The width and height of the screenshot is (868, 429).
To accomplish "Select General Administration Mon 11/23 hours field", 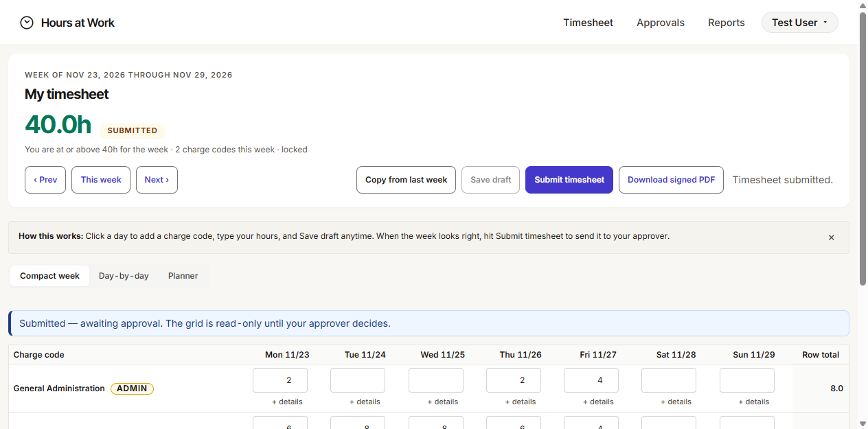I will [280, 380].
